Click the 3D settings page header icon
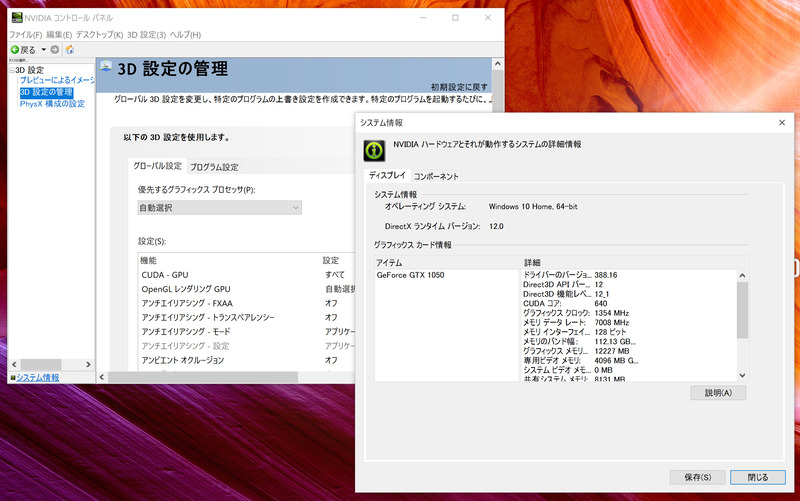This screenshot has height=501, width=800. (x=106, y=66)
